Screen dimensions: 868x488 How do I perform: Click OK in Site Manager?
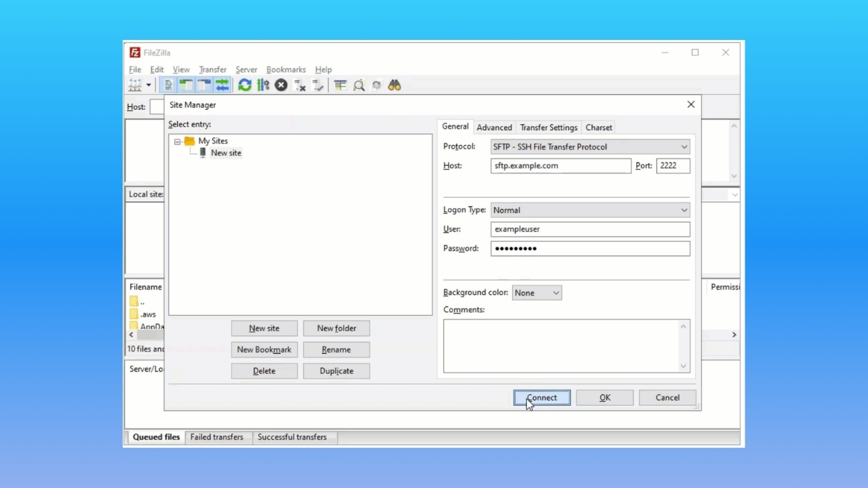(x=605, y=398)
